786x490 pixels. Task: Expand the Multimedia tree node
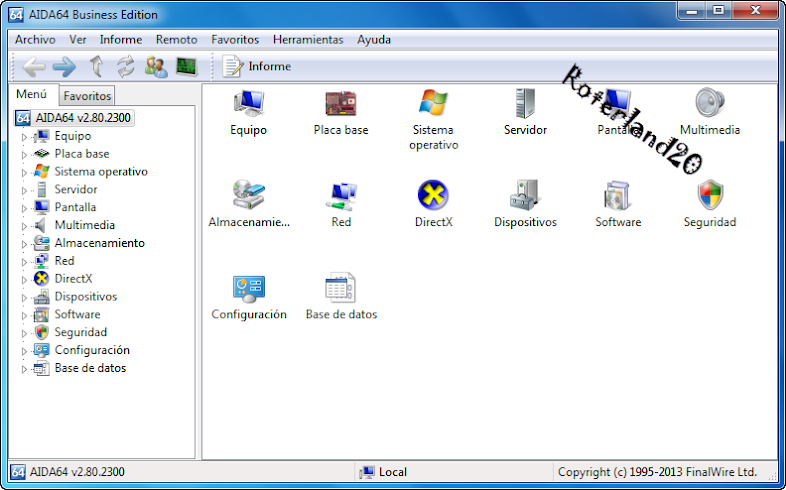pos(24,226)
